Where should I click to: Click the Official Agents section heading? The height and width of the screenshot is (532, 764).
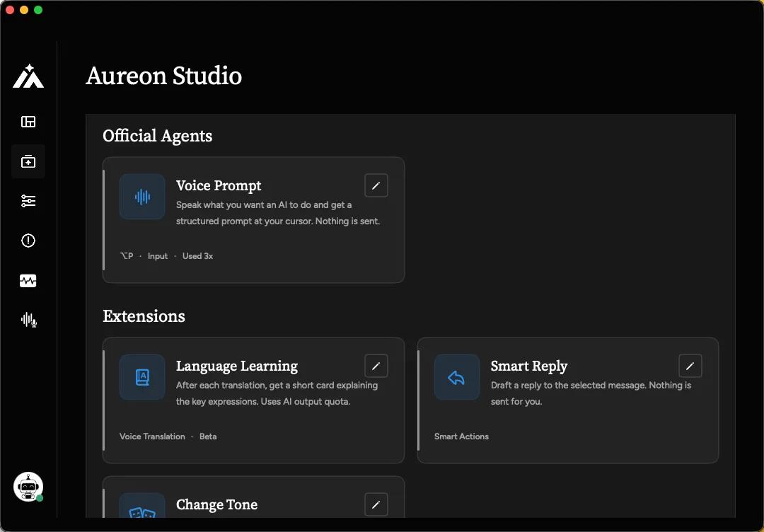(157, 135)
